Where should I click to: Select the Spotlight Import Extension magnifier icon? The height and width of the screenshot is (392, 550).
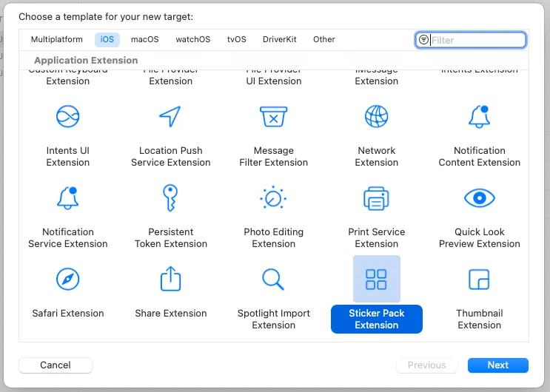click(273, 279)
